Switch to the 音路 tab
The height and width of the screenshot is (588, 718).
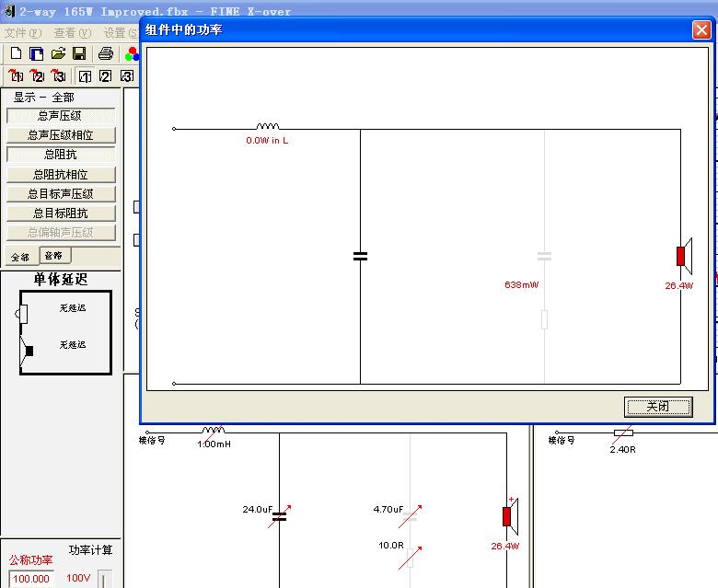click(54, 256)
